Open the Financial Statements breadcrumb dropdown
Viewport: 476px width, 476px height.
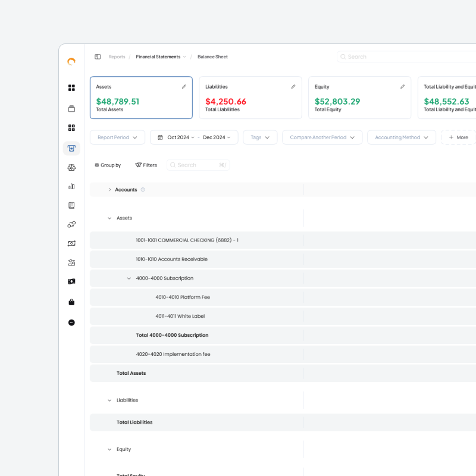click(161, 57)
